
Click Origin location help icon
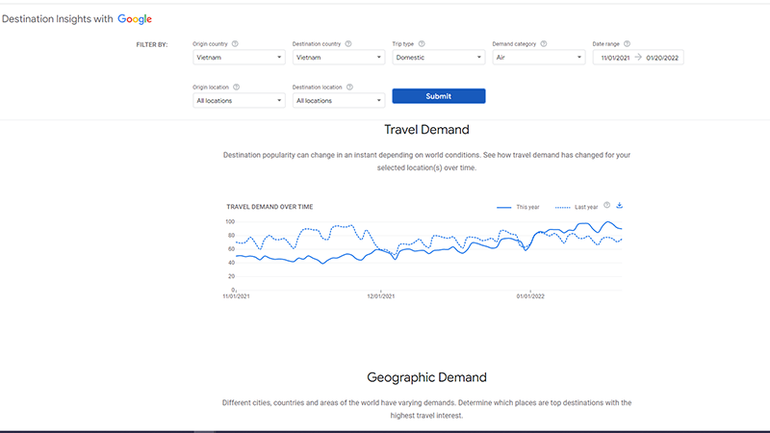235,87
